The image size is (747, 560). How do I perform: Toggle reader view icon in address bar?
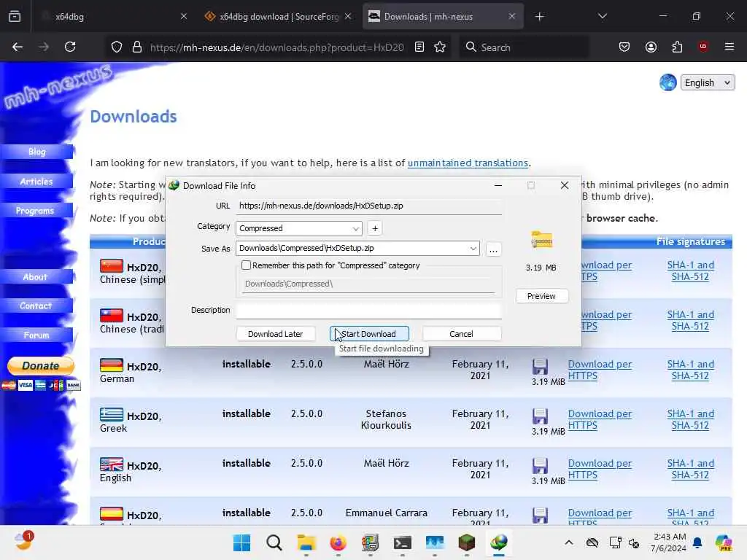[x=419, y=47]
